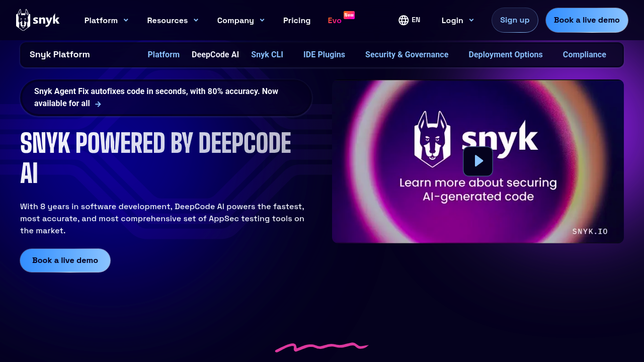The width and height of the screenshot is (644, 362).
Task: Click the arrow icon in Agent Fix banner
Action: [x=98, y=104]
